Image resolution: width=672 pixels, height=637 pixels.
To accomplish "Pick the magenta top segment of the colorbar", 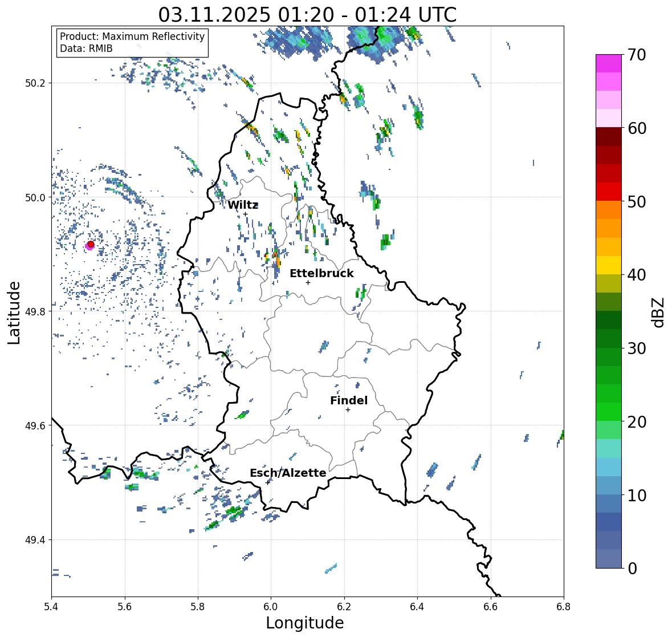I will [x=609, y=63].
